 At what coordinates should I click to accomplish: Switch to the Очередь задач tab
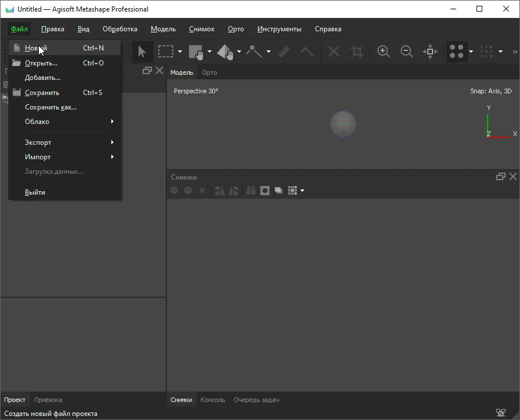tap(256, 400)
